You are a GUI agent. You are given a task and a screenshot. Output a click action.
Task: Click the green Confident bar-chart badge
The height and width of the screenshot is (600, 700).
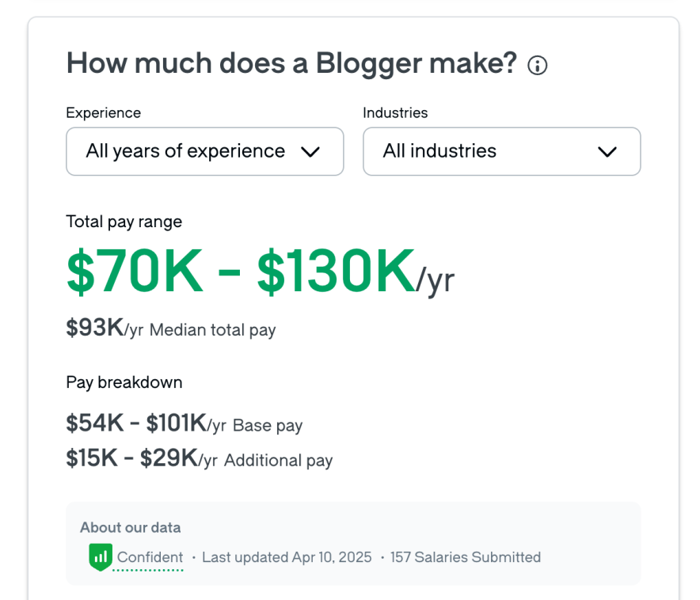click(100, 556)
